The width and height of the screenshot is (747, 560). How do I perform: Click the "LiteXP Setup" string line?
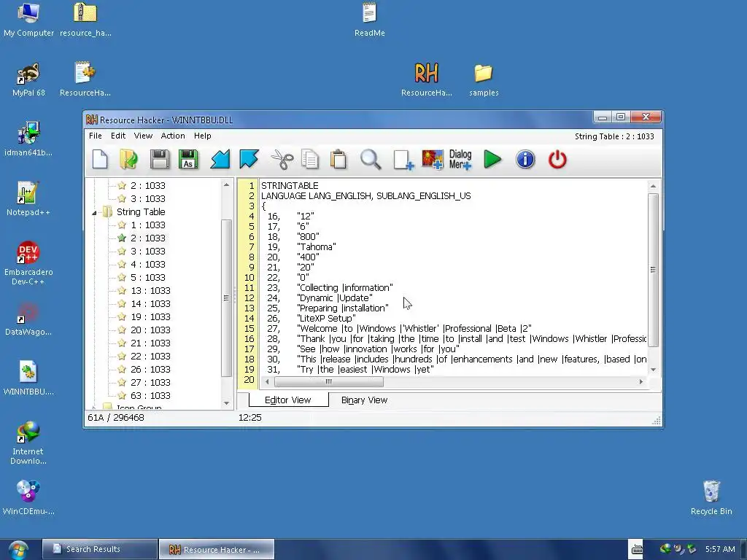326,318
